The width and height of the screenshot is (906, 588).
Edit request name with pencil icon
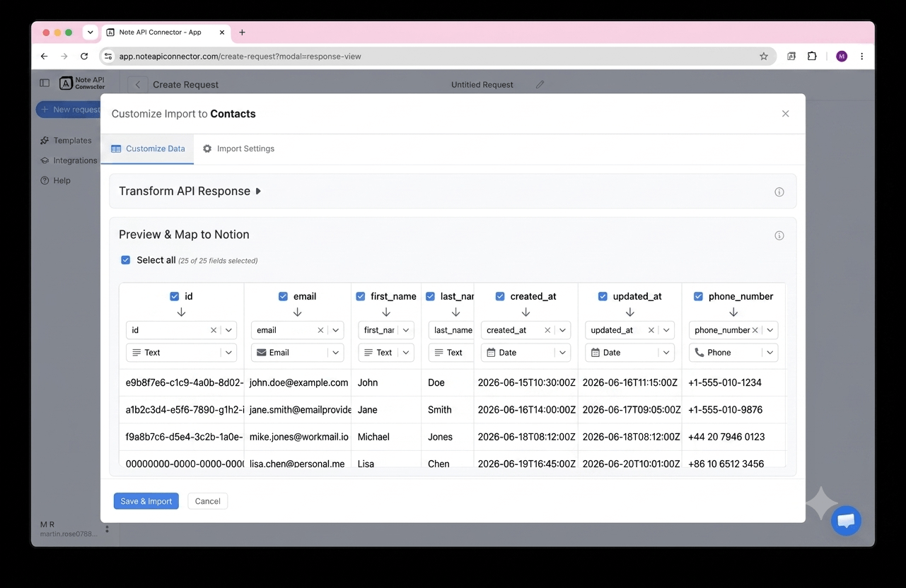(x=540, y=85)
